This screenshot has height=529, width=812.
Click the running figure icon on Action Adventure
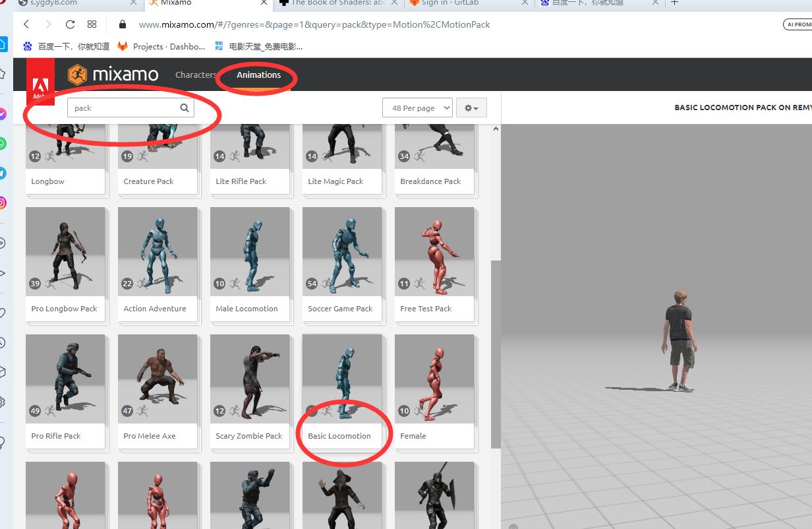pos(142,284)
